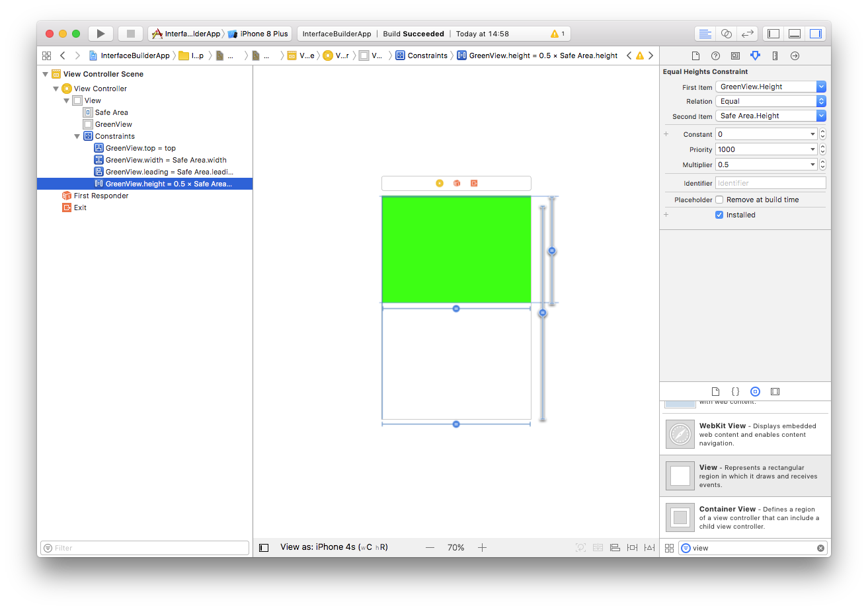Uncheck the Installed checkbox

(719, 214)
